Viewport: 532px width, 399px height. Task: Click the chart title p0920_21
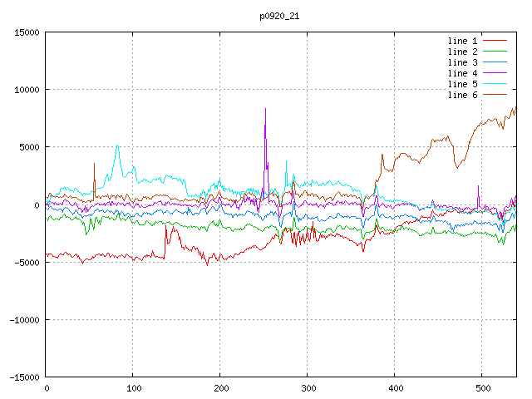pos(279,17)
